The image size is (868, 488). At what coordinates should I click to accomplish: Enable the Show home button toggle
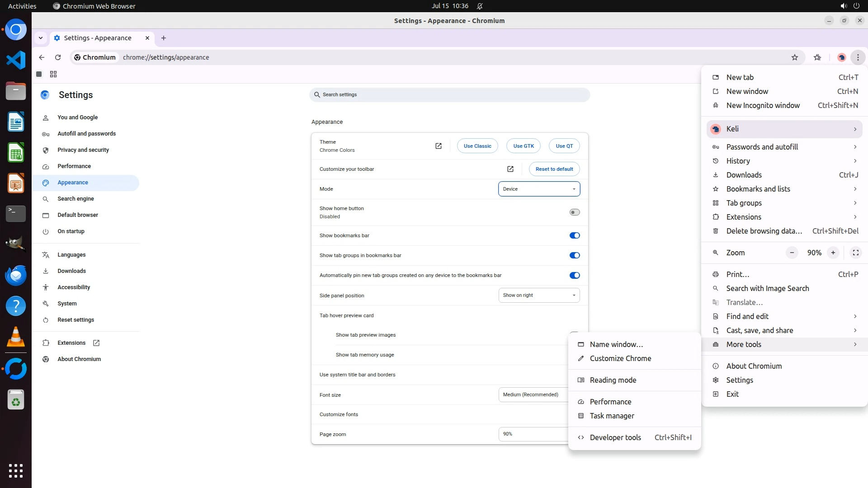[574, 212]
